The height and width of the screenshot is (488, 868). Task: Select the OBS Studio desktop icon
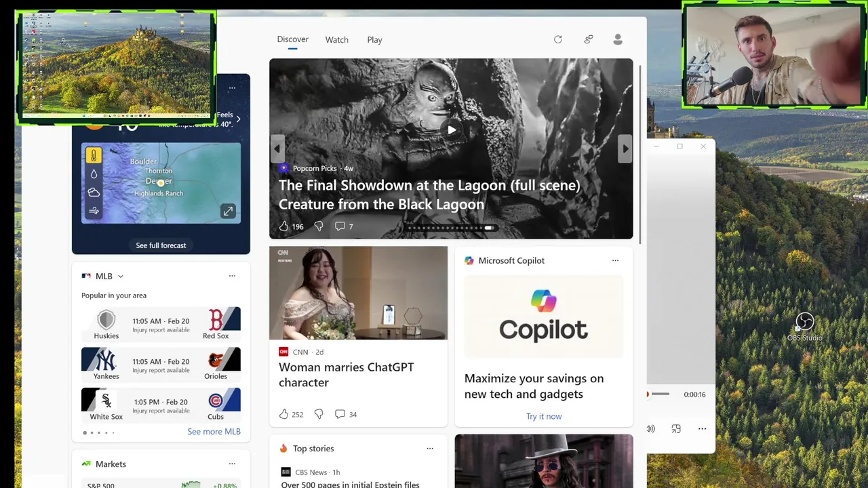[x=804, y=327]
